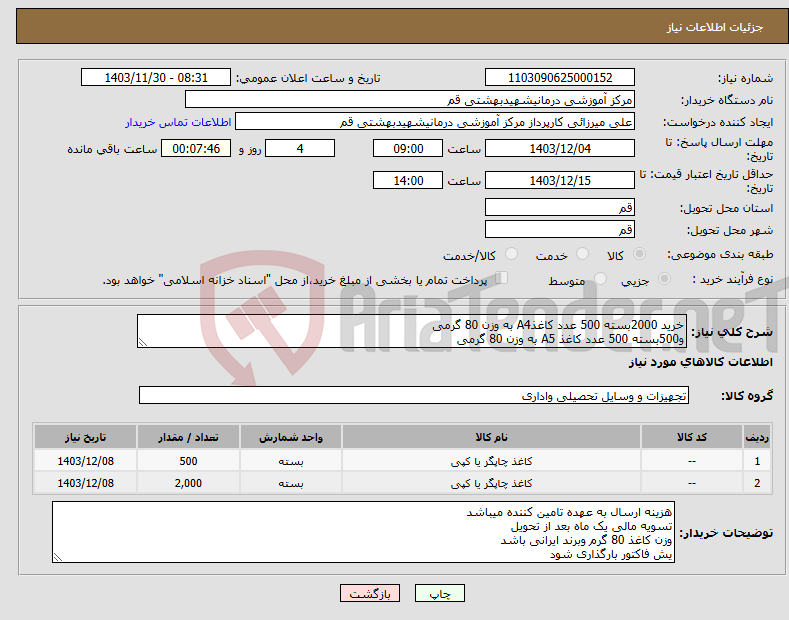Click the کد کالا column header
Image resolution: width=789 pixels, height=620 pixels.
point(692,437)
